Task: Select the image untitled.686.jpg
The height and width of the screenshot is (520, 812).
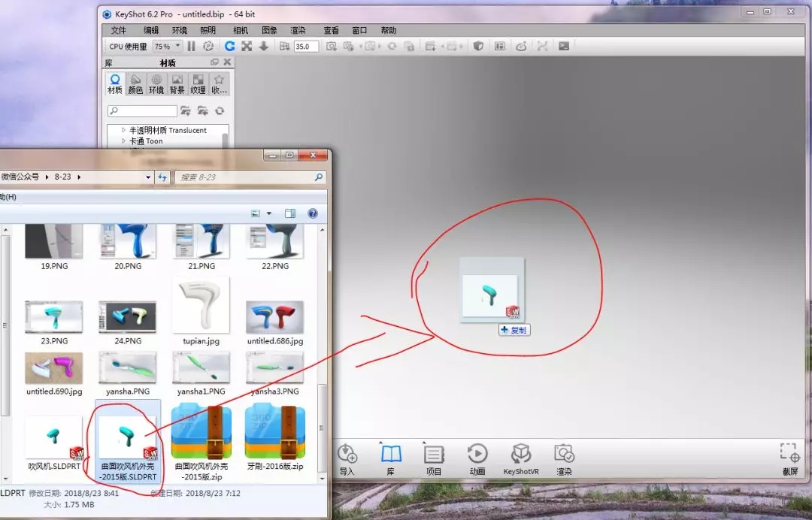Action: (275, 323)
